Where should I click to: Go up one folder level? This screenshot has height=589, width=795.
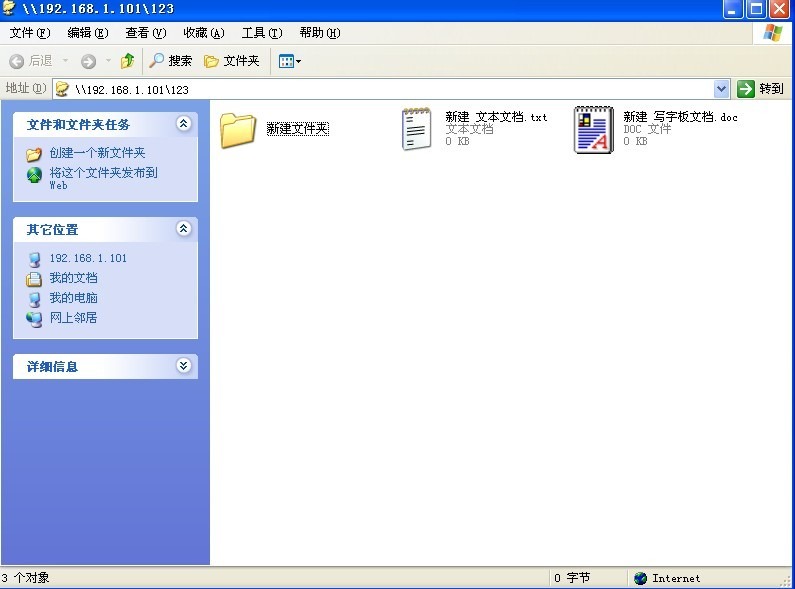point(128,61)
